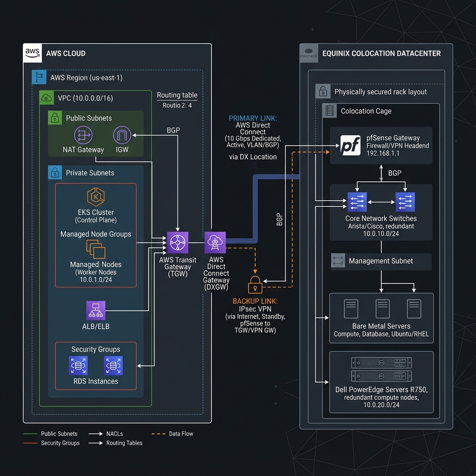Screen dimensions: 476x476
Task: Click the green Public Subnets legend line
Action: (x=30, y=434)
